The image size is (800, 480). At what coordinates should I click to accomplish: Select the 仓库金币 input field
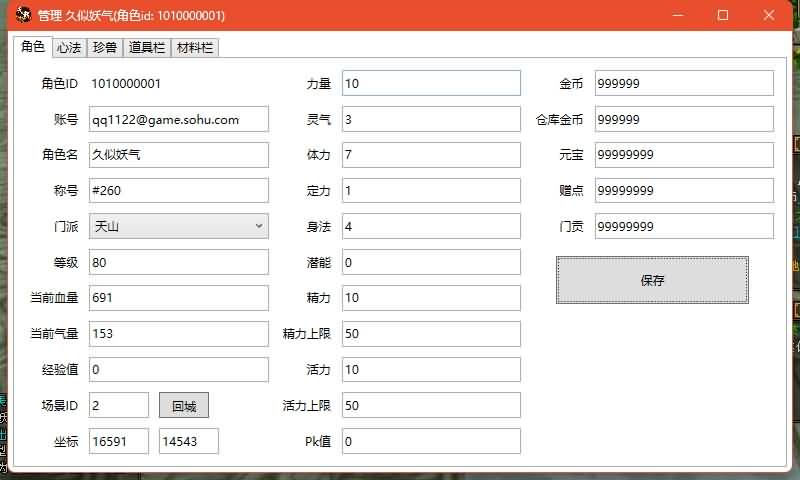[x=684, y=119]
